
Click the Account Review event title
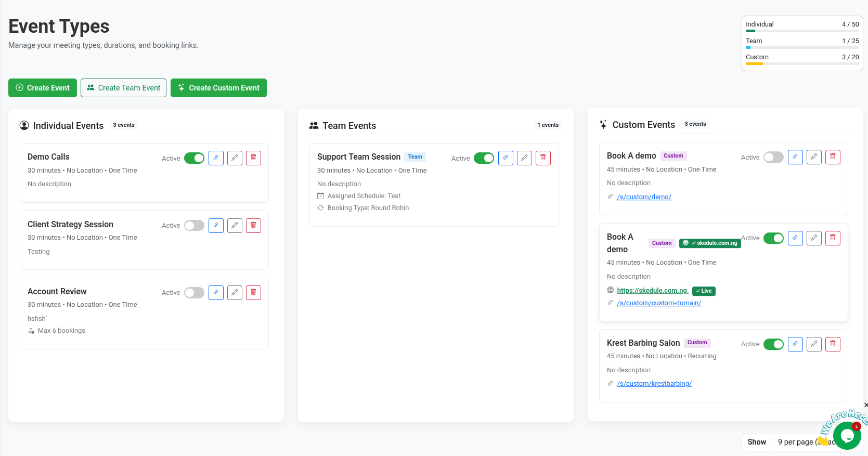[x=57, y=292]
